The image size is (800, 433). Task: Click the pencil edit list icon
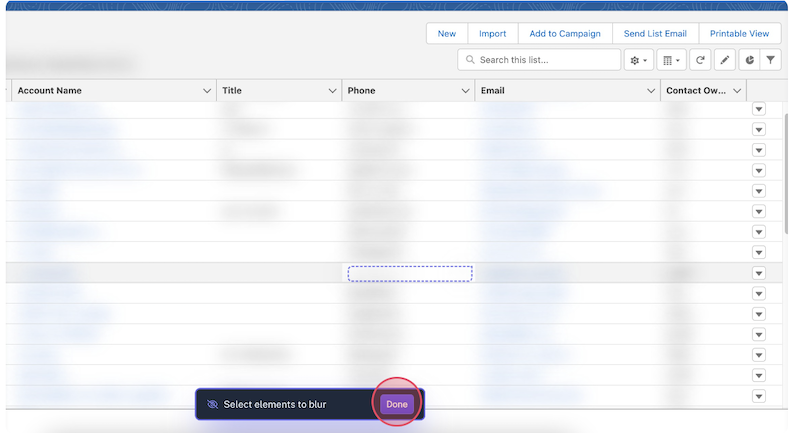724,60
